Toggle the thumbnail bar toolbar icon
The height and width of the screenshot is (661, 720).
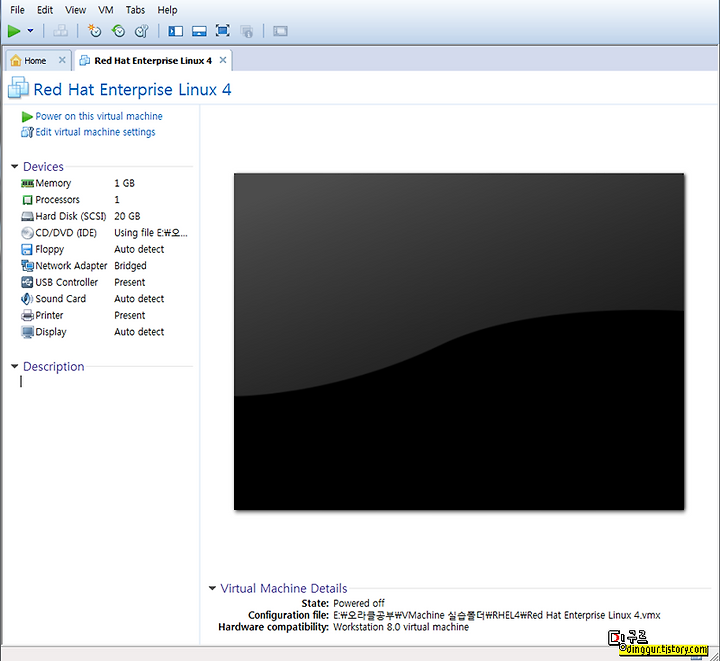(x=199, y=31)
